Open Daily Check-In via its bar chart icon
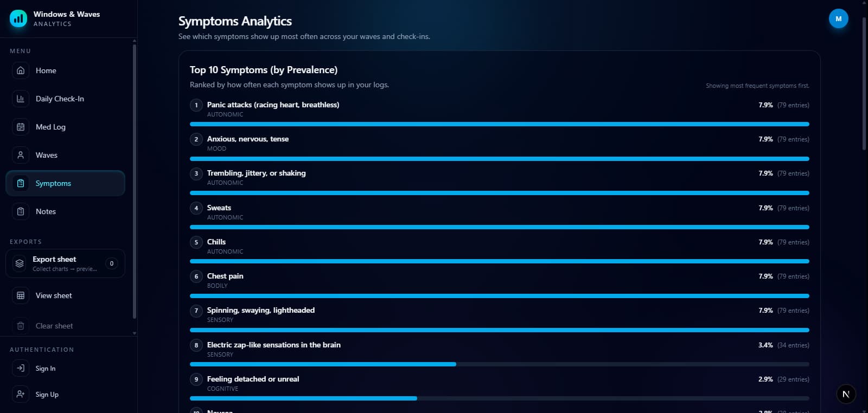The image size is (868, 413). pyautogui.click(x=20, y=99)
